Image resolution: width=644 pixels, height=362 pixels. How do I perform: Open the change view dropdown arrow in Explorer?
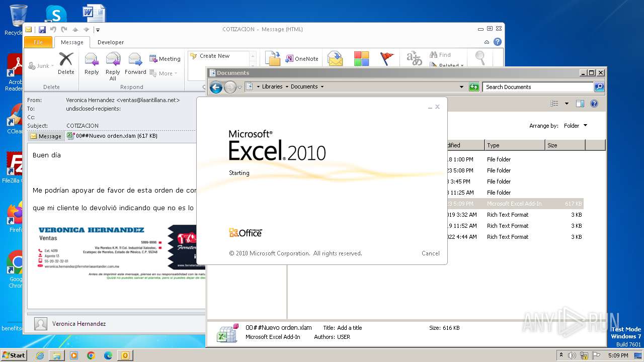point(567,104)
